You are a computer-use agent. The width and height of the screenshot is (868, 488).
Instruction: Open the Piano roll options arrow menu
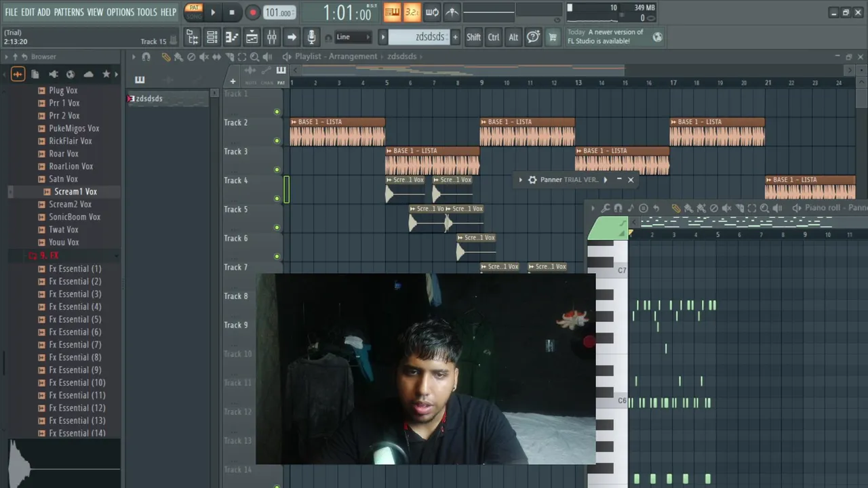coord(593,208)
